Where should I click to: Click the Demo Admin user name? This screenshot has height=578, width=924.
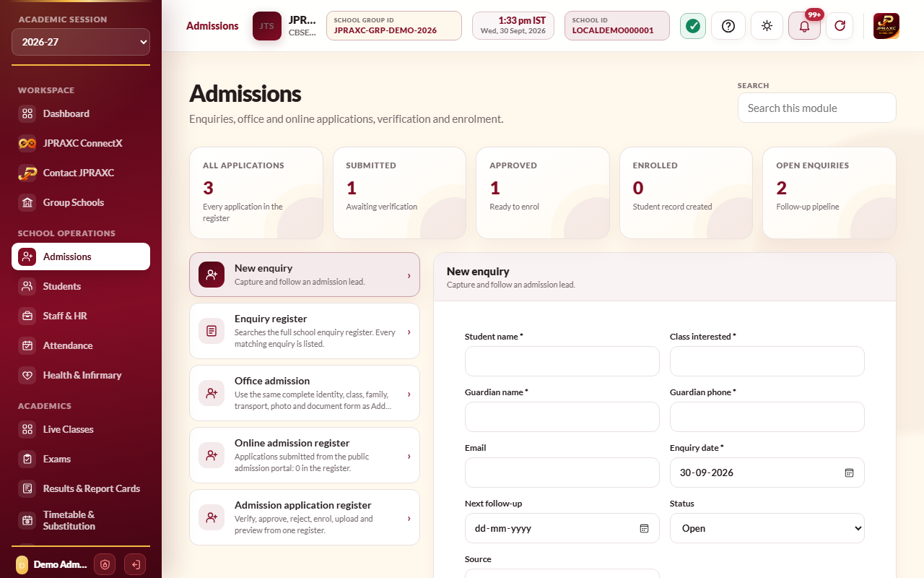pos(61,564)
